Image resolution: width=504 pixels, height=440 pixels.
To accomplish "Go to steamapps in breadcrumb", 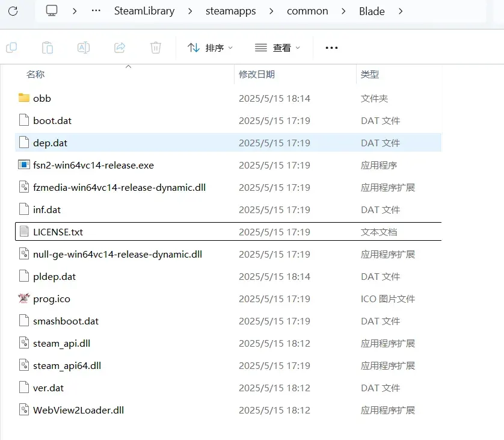I will point(231,11).
